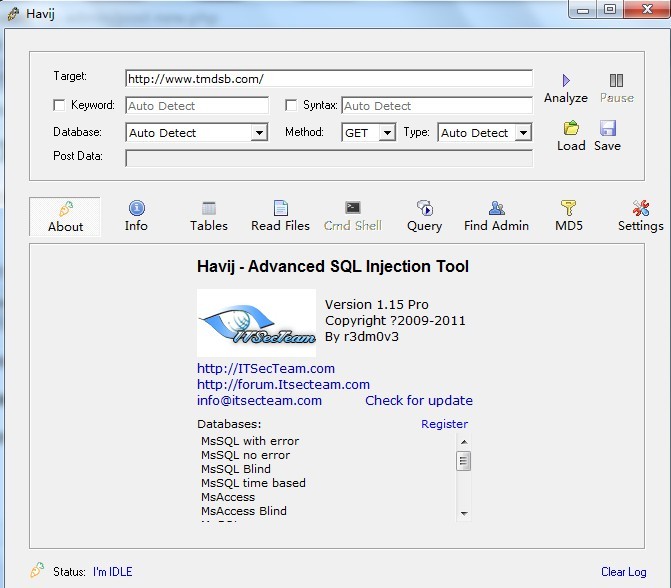Open the About tab carrot icon

[65, 208]
